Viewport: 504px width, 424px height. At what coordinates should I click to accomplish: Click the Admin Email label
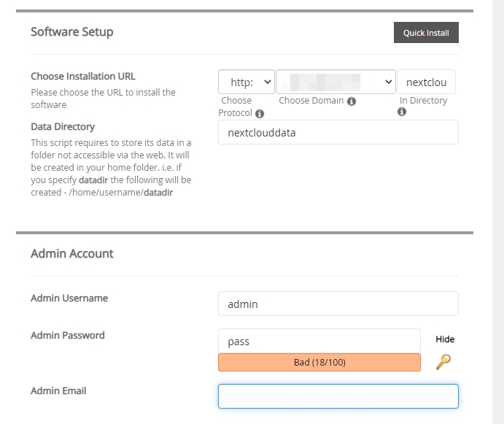(58, 391)
